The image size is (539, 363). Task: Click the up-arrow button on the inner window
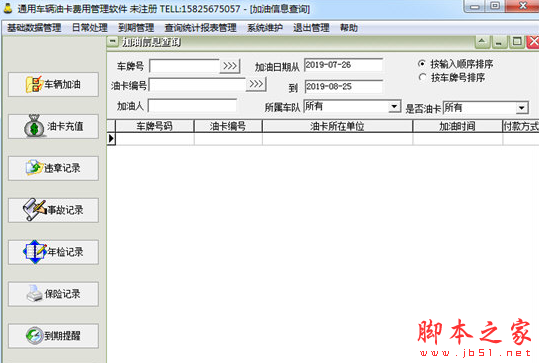[x=482, y=42]
